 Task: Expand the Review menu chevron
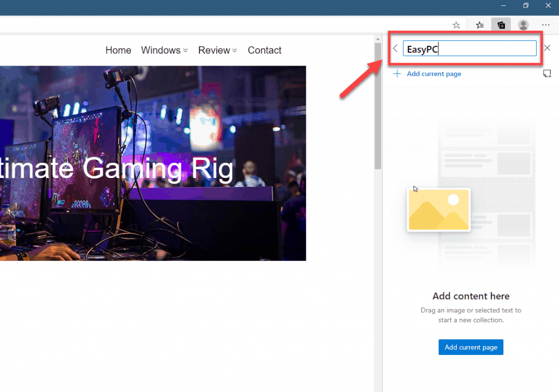[235, 50]
